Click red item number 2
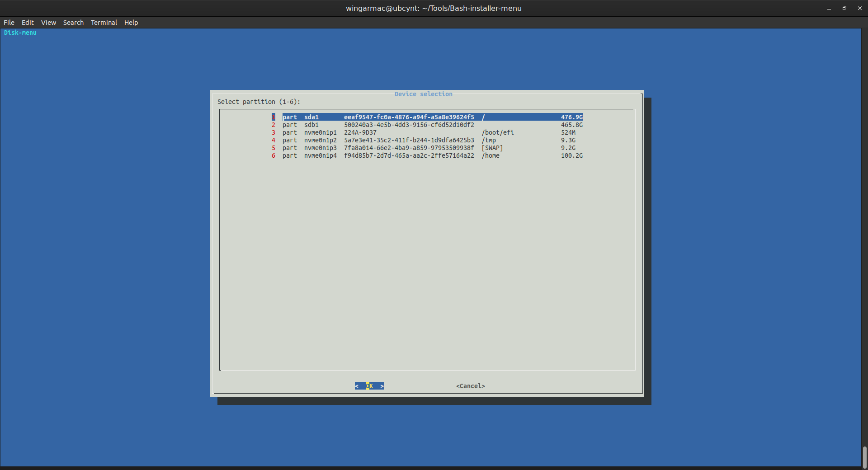Screen dimensions: 868x470 click(x=274, y=125)
